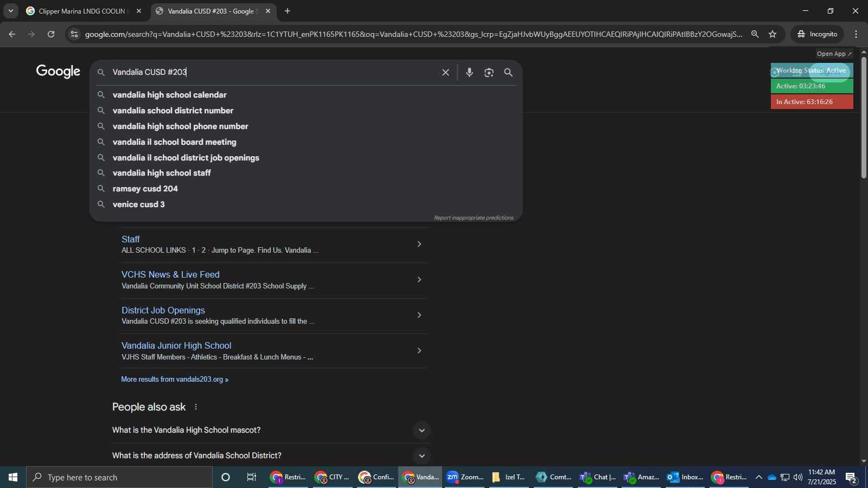
Task: Click the Working Status Active banner
Action: click(812, 70)
